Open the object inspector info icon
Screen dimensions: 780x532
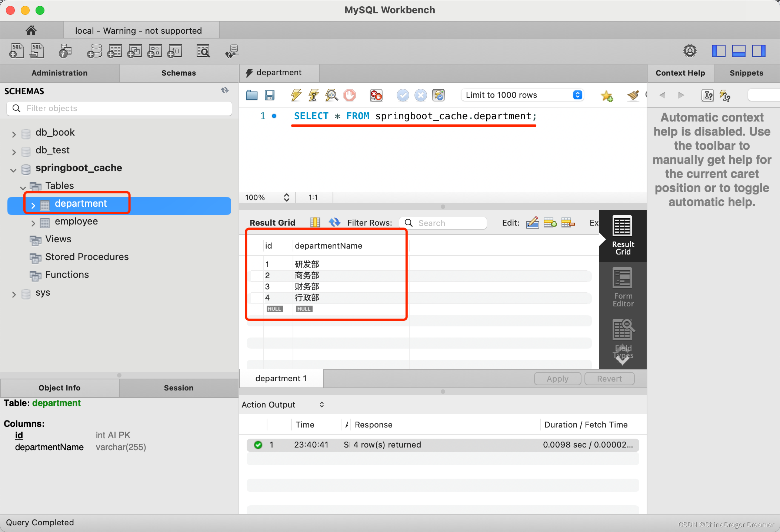pos(65,51)
